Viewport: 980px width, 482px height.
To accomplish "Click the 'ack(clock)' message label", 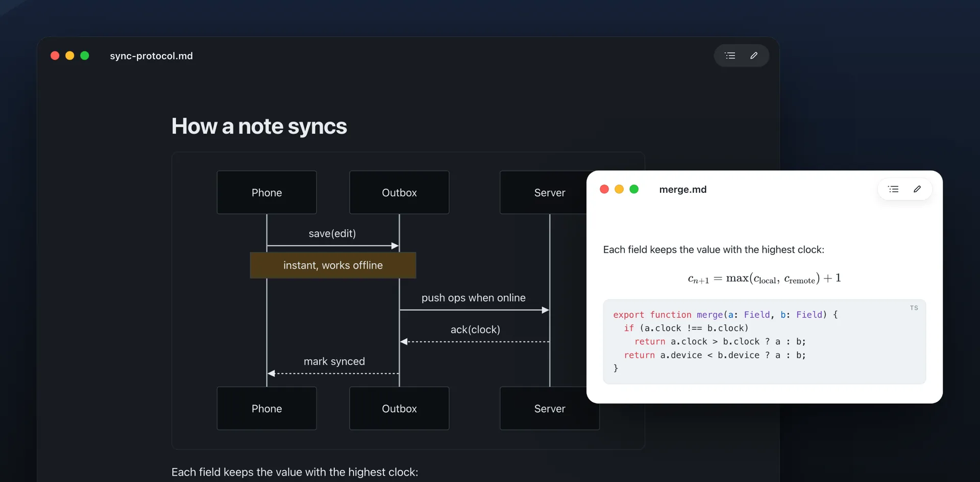I will click(x=475, y=329).
